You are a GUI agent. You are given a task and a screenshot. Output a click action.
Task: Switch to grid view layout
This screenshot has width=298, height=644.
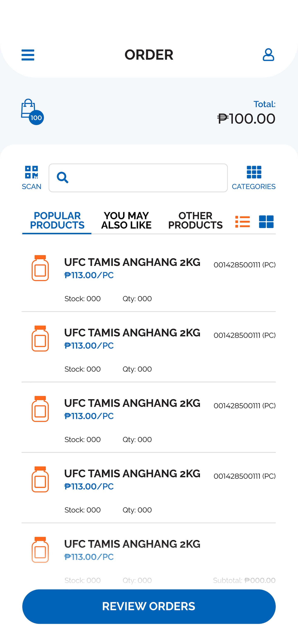click(x=266, y=221)
